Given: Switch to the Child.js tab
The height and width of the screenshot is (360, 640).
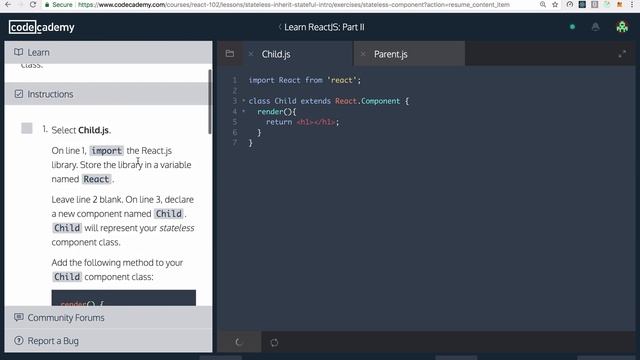Looking at the screenshot, I should (276, 54).
